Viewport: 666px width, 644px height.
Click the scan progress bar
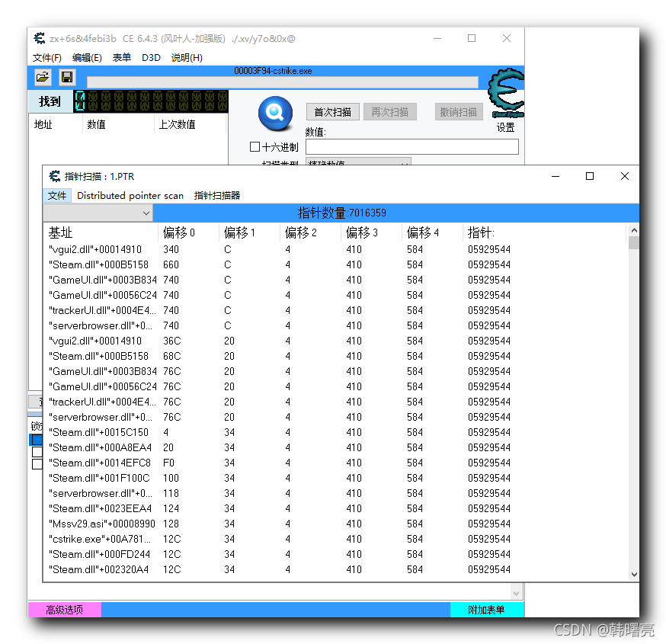pos(283,82)
